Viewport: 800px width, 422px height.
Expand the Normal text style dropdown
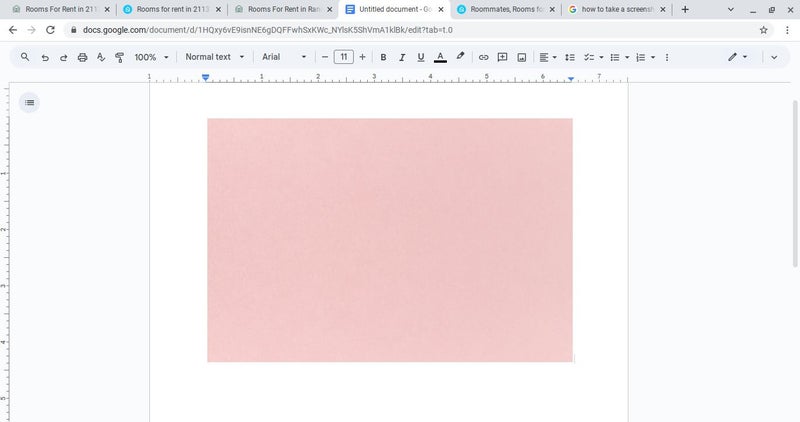tap(215, 57)
